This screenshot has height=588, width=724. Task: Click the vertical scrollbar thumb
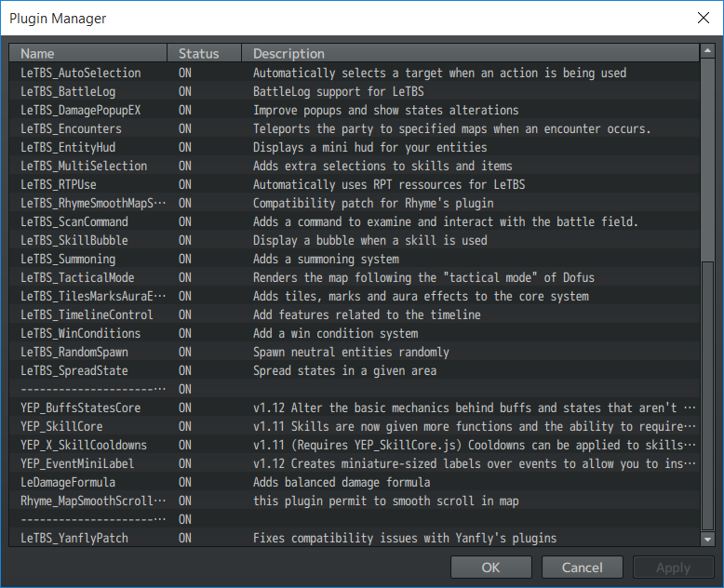[x=707, y=396]
